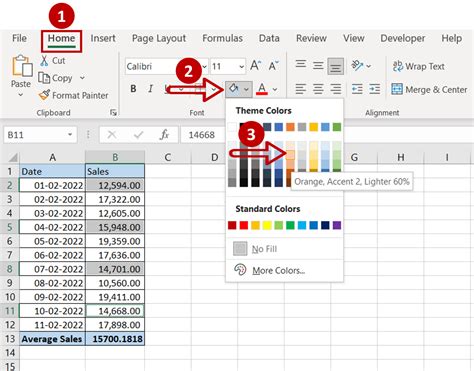Pick the dark red standard color swatch
Image resolution: width=474 pixels, height=371 pixels.
point(232,225)
